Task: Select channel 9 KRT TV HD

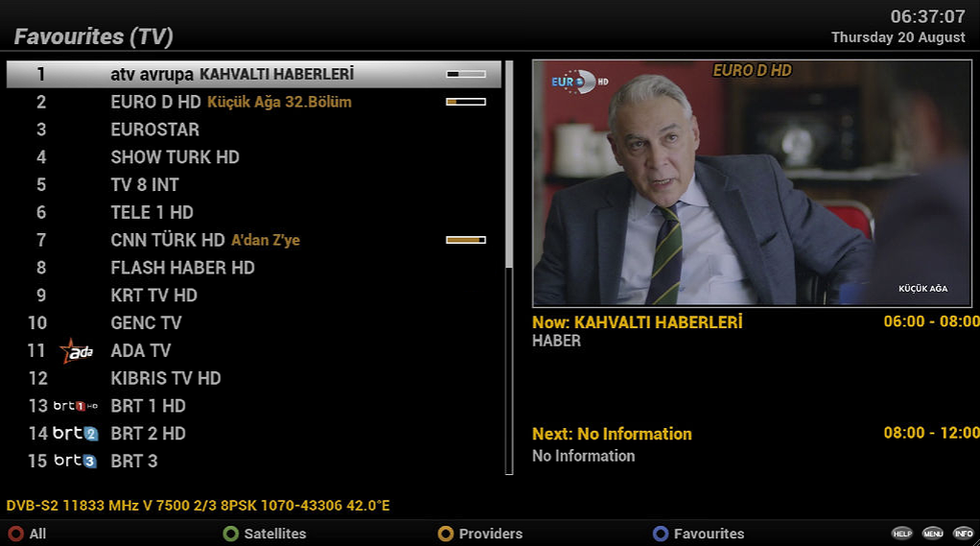Action: 254,296
